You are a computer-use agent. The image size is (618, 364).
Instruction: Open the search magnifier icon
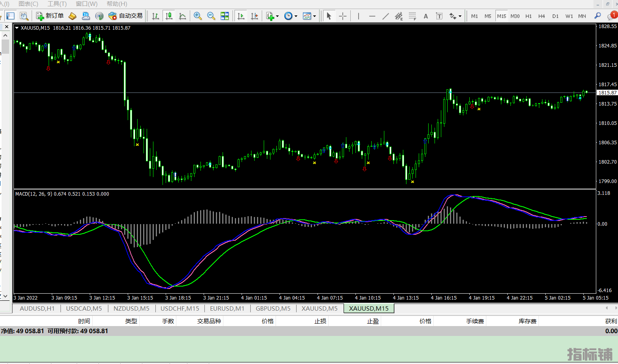(598, 16)
